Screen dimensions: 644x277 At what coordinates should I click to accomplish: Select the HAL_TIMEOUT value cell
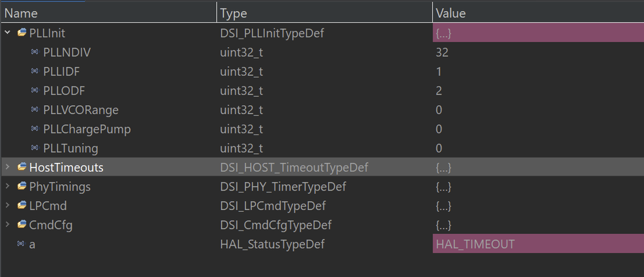475,244
